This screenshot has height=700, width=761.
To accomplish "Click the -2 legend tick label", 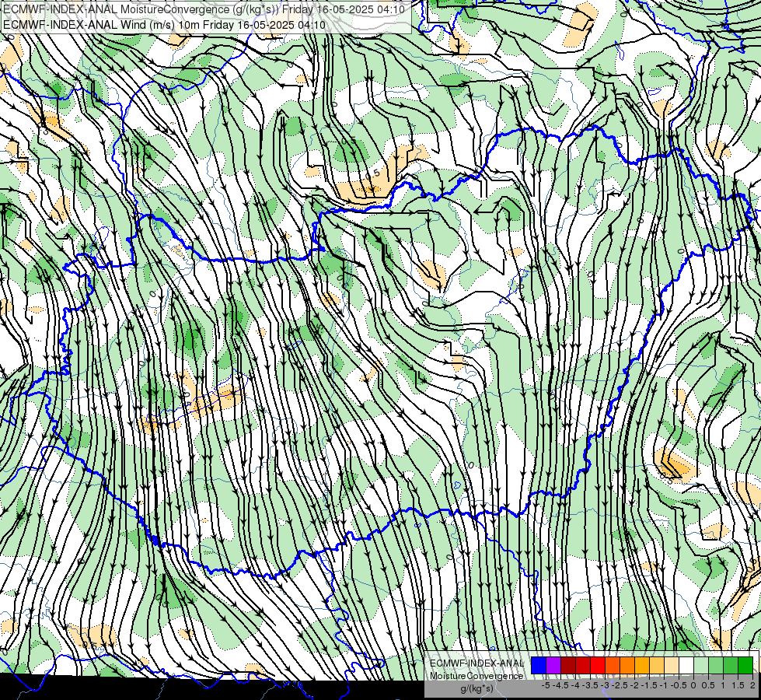I will pos(634,685).
